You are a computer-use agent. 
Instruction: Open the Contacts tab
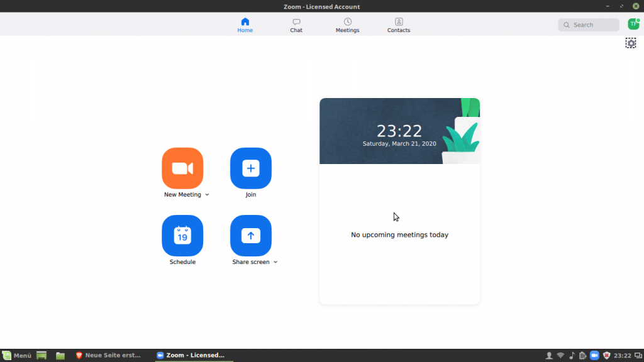(x=398, y=25)
